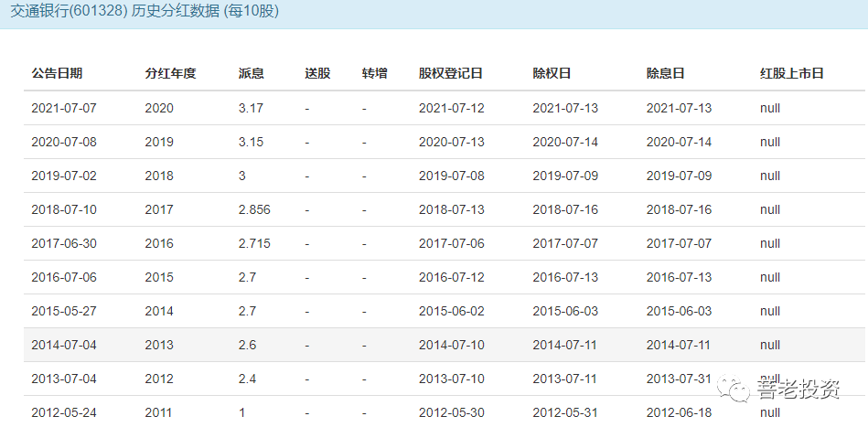Click the WeChat logo in the watermark

coord(733,389)
